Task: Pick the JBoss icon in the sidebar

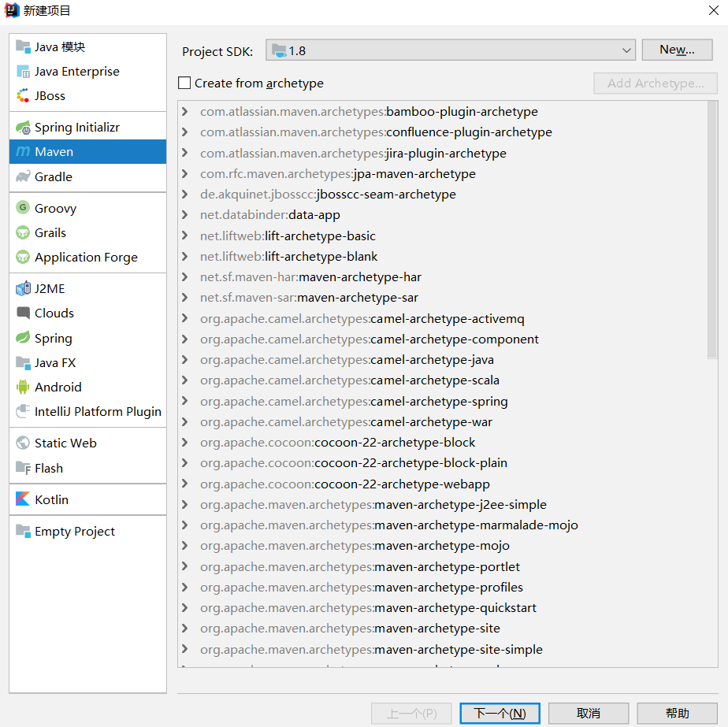Action: click(23, 95)
